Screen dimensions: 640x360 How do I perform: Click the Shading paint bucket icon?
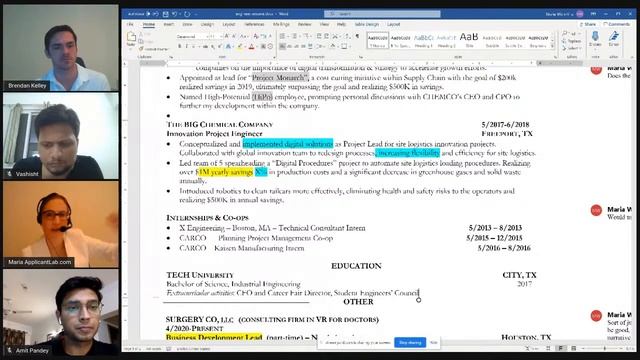click(x=333, y=47)
